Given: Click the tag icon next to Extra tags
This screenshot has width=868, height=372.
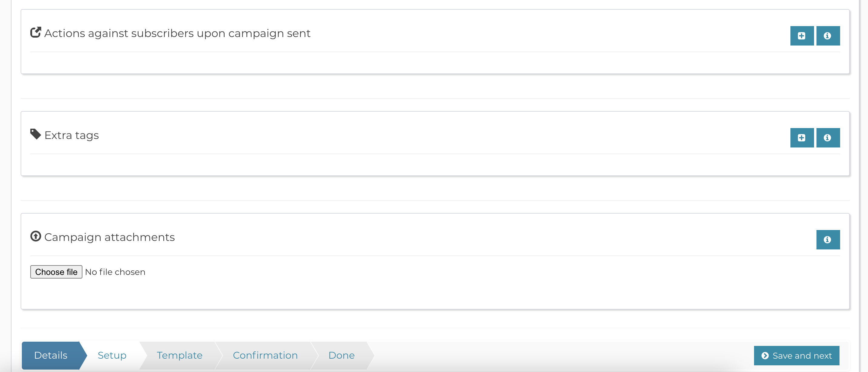Looking at the screenshot, I should pyautogui.click(x=36, y=134).
